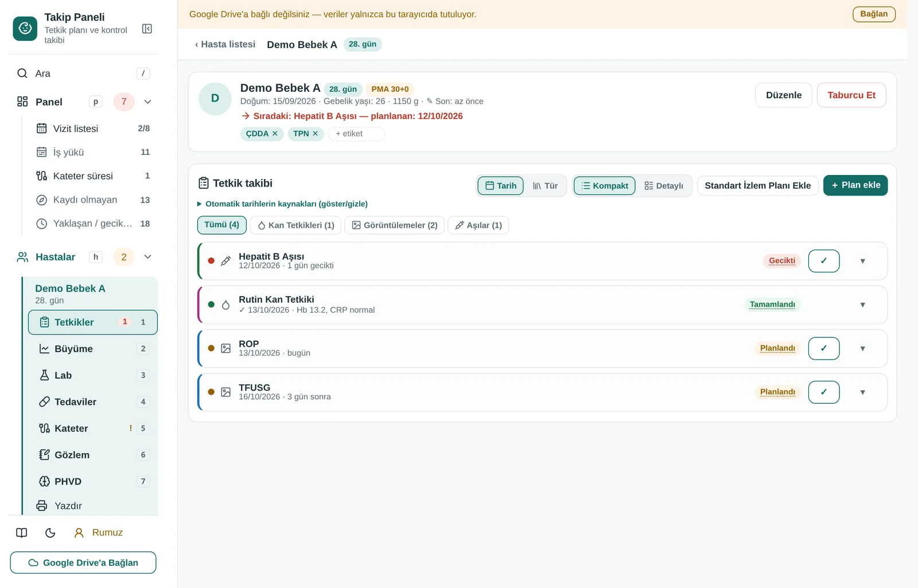Viewport: 918px width, 588px height.
Task: Click Bağlan in the top banner
Action: 874,14
